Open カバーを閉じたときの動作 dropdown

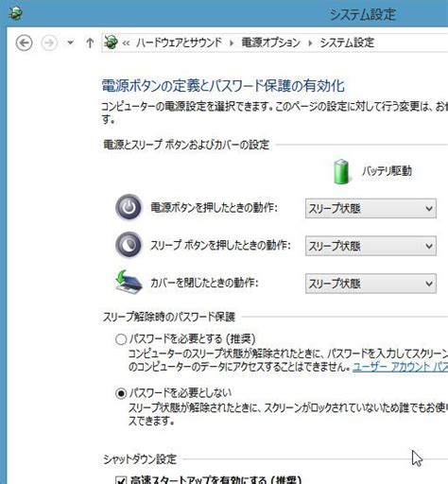pos(370,284)
